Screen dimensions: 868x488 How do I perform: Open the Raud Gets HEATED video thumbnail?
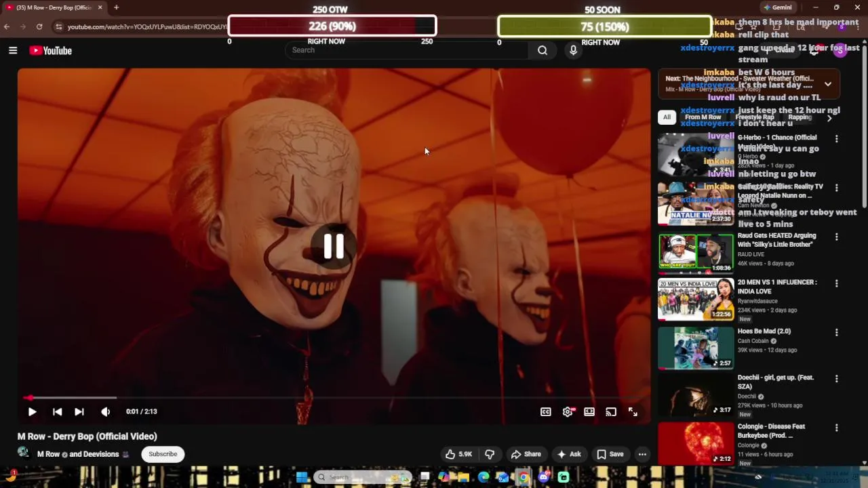(696, 252)
